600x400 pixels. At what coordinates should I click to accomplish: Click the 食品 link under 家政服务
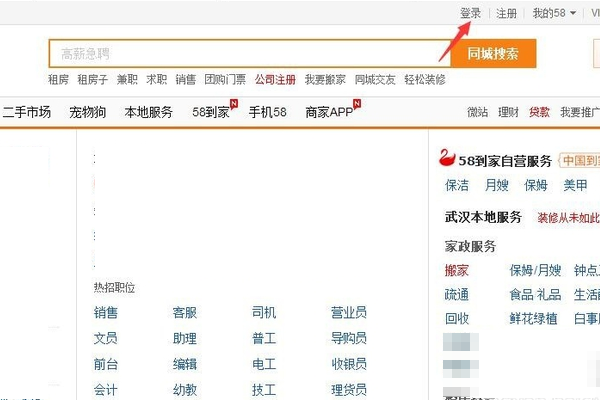click(521, 295)
